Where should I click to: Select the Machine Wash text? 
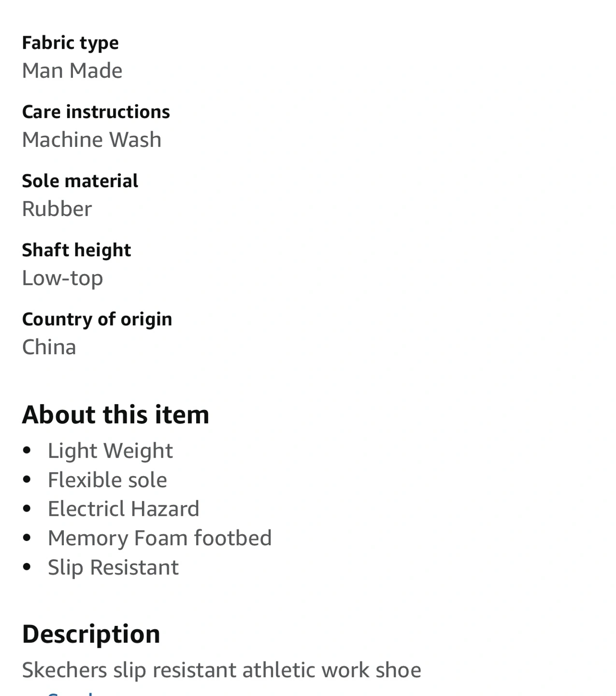(92, 140)
